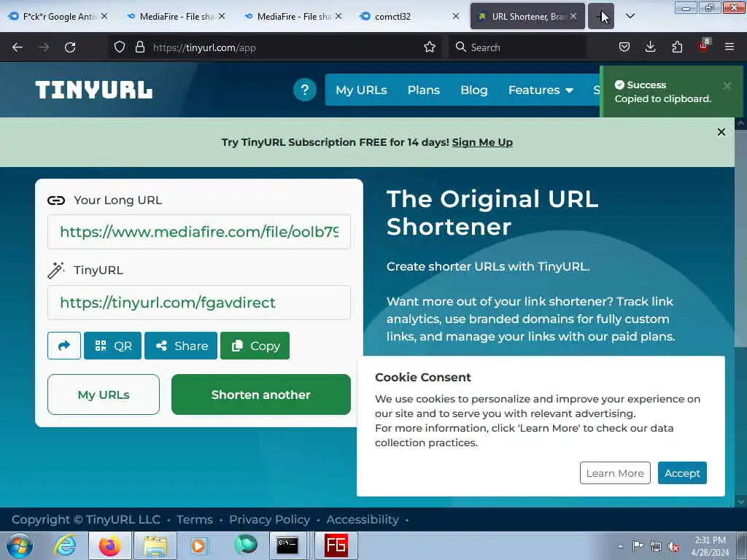Launch Internet Explorer from taskbar
747x560 pixels.
point(64,545)
